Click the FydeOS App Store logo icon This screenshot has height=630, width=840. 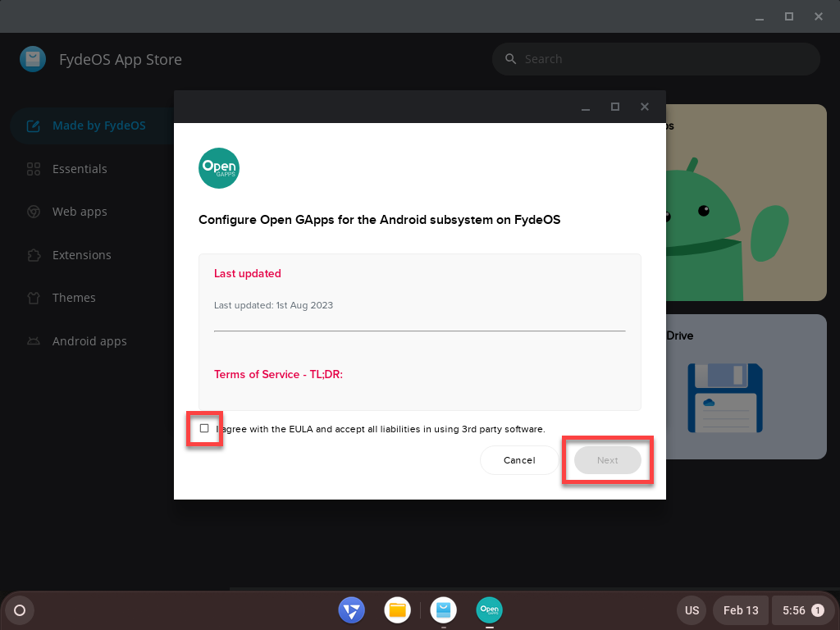pos(33,59)
